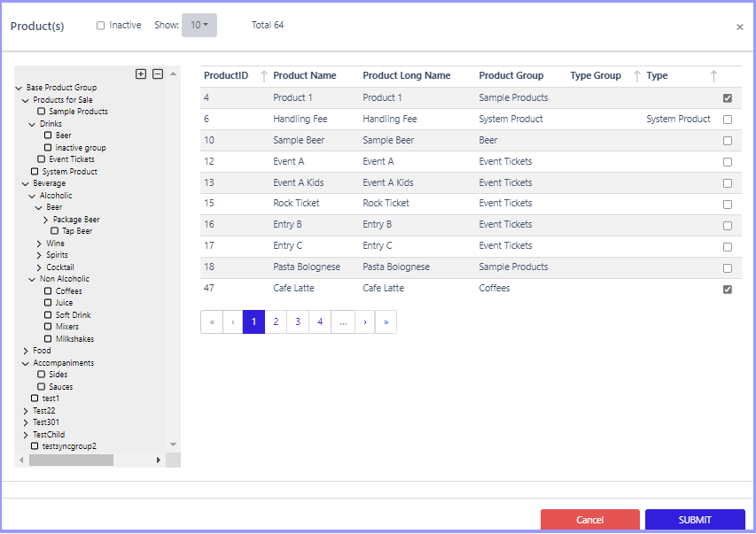Check the Rock Ticket row checkbox
Screen dimensions: 756x534
click(x=728, y=205)
